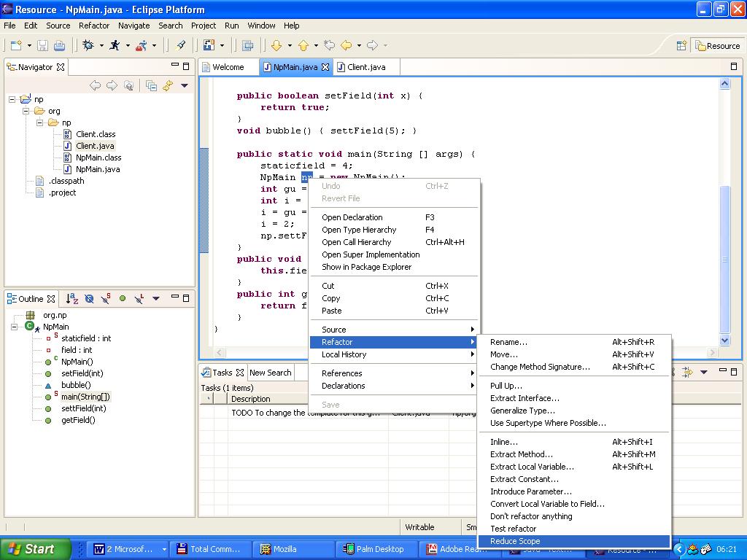The image size is (747, 560).
Task: Toggle Hide Local Types in Outline
Action: point(139,298)
